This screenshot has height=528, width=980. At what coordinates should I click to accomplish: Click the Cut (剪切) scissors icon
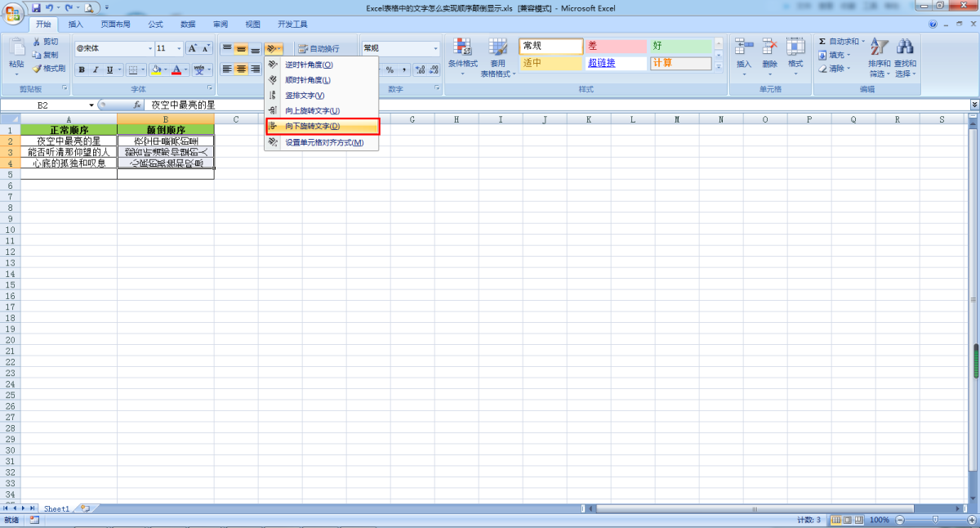point(37,42)
